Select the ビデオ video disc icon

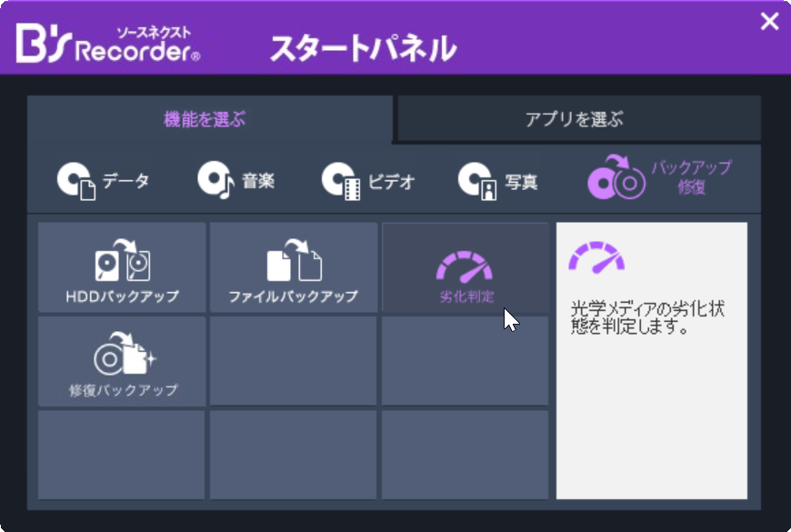(341, 181)
